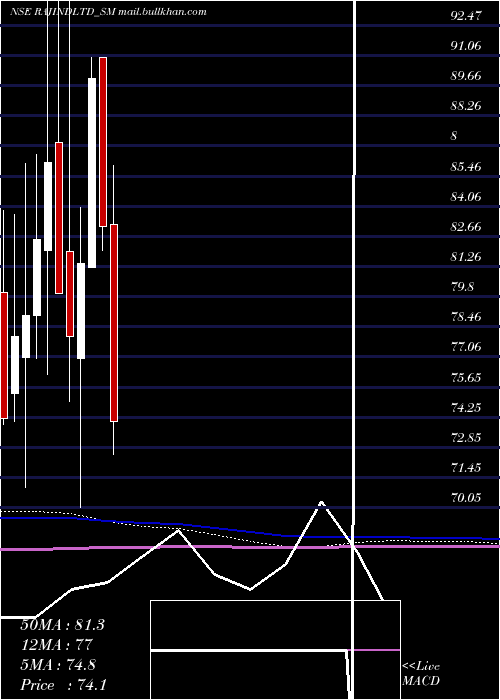Select the tallest white candlestick body
Screen dimensions: 500x700
tap(92, 173)
